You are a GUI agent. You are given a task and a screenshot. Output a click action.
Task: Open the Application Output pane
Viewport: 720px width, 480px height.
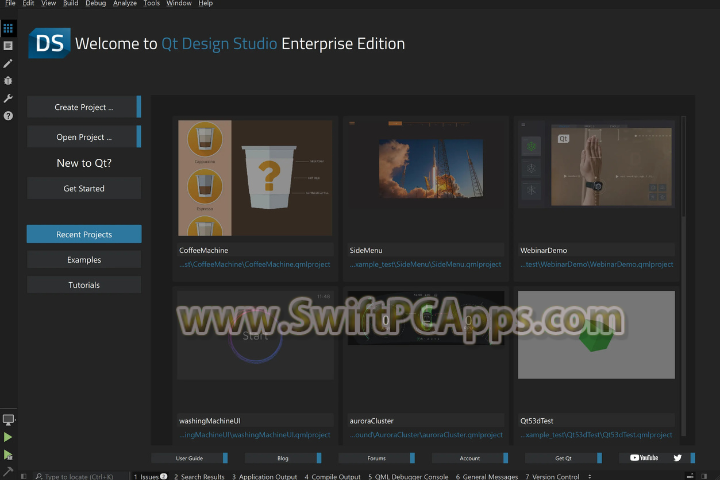tap(264, 476)
